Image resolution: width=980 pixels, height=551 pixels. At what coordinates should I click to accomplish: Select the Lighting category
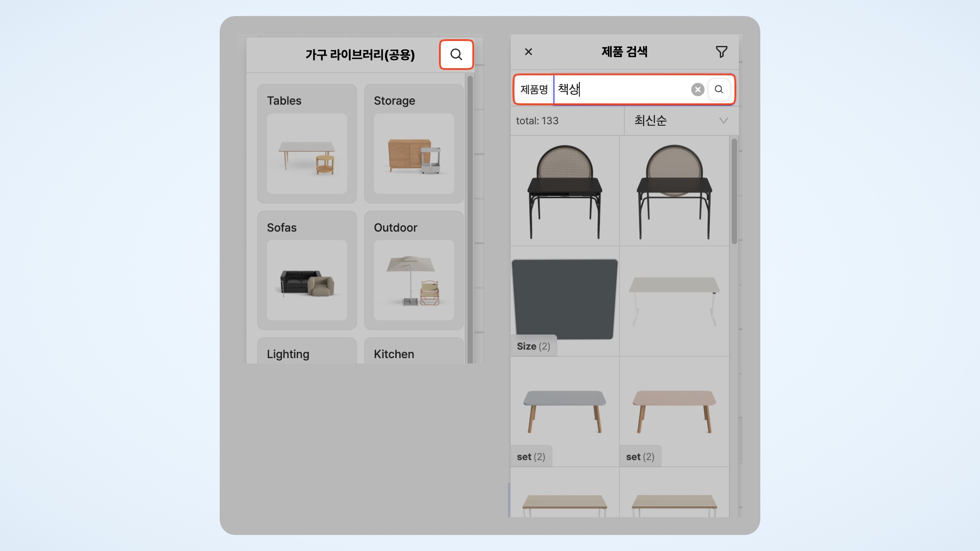[307, 351]
